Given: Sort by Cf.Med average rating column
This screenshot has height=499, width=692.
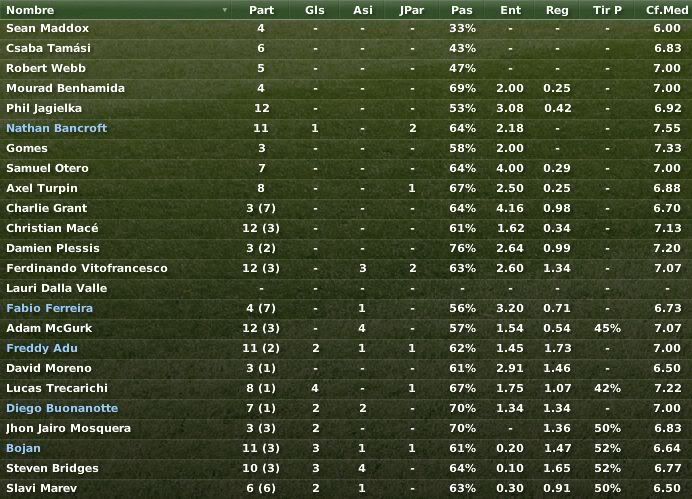Looking at the screenshot, I should point(666,10).
